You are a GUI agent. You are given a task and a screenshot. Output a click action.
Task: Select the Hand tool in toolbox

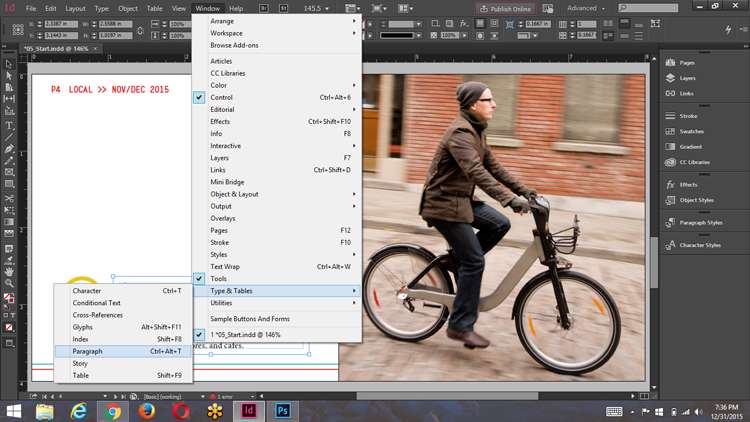[9, 271]
